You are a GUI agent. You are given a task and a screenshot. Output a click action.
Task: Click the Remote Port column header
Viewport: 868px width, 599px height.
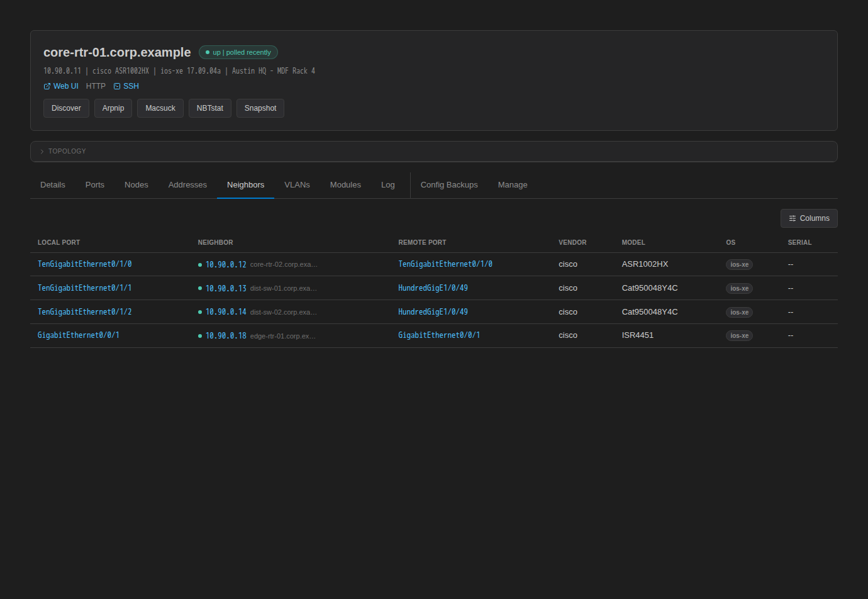[x=422, y=242]
